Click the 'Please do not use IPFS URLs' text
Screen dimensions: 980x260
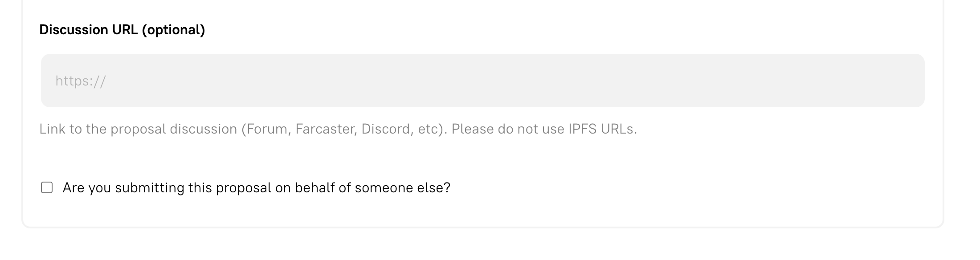pos(543,129)
